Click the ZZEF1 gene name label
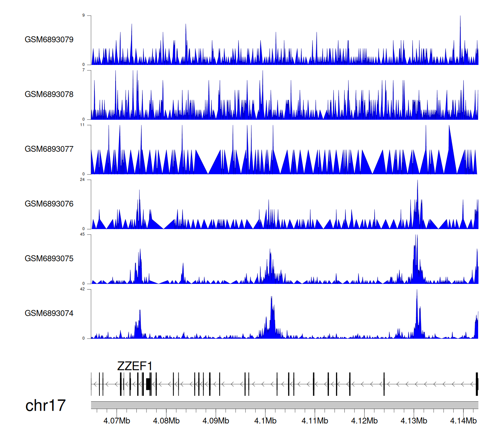 click(x=135, y=366)
